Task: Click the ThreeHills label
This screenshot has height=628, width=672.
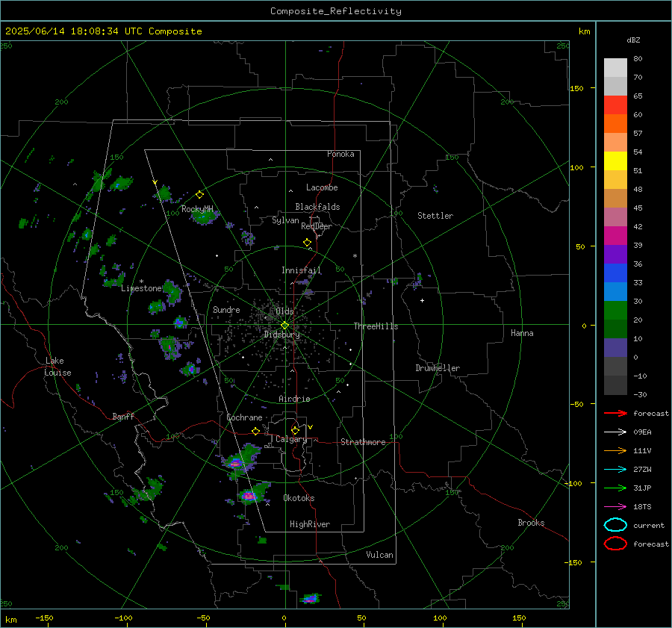Action: click(376, 326)
